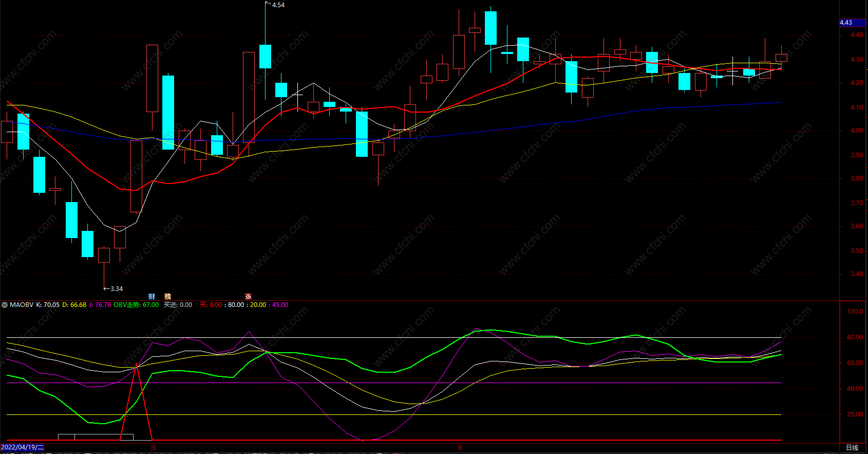Click the 4.54 high price annotation
This screenshot has height=454, width=868.
tap(278, 5)
